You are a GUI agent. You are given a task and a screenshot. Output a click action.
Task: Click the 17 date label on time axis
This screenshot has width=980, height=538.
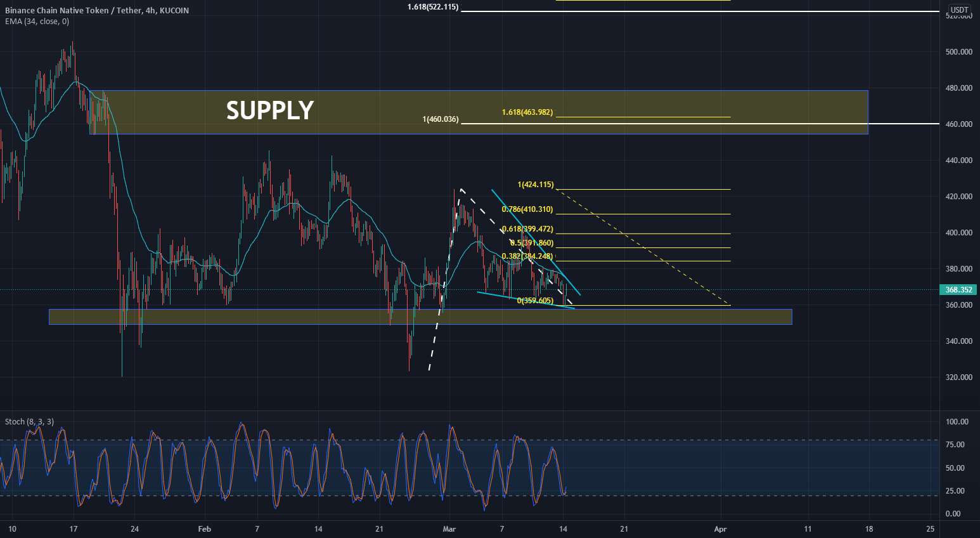(74, 528)
